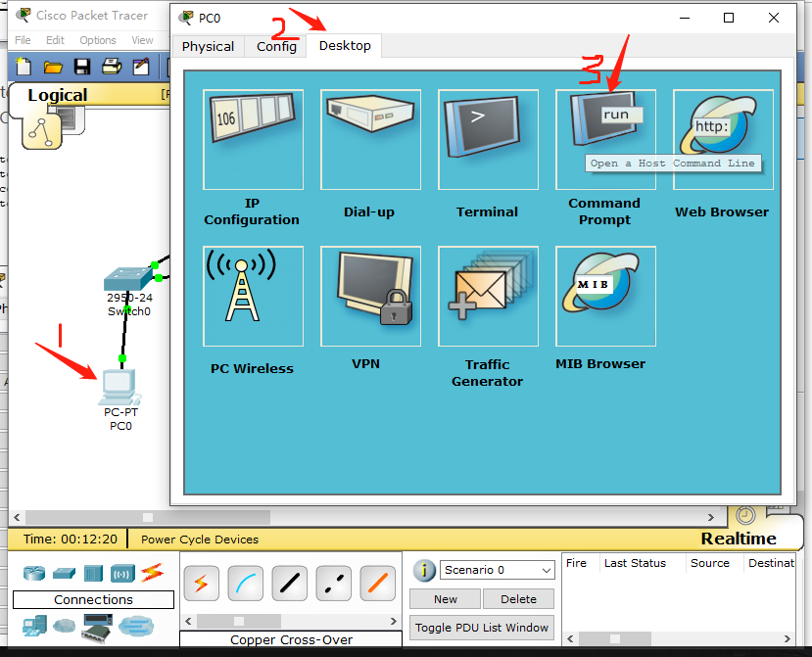Image resolution: width=812 pixels, height=657 pixels.
Task: Select the Console cable connection
Action: tap(246, 584)
